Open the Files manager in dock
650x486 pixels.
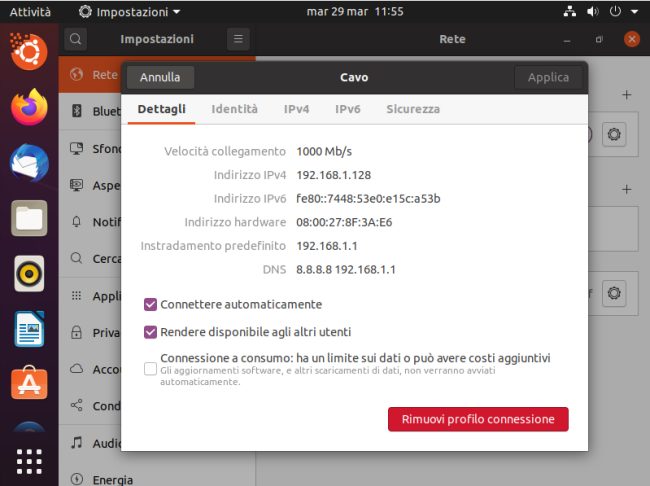click(29, 218)
